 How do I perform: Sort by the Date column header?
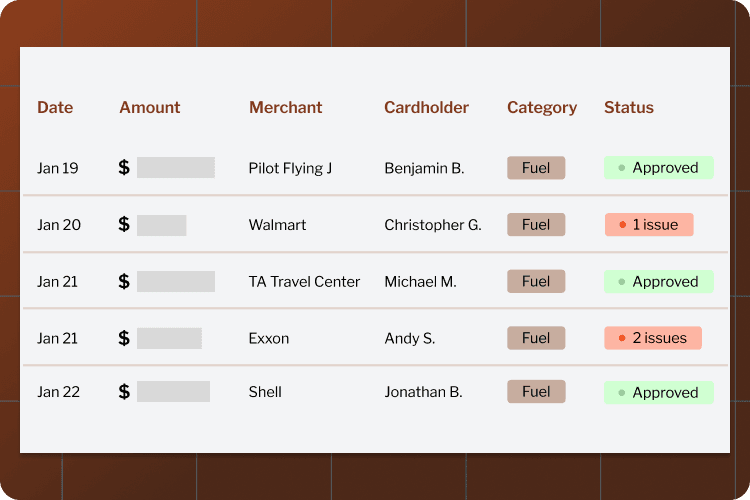click(55, 108)
